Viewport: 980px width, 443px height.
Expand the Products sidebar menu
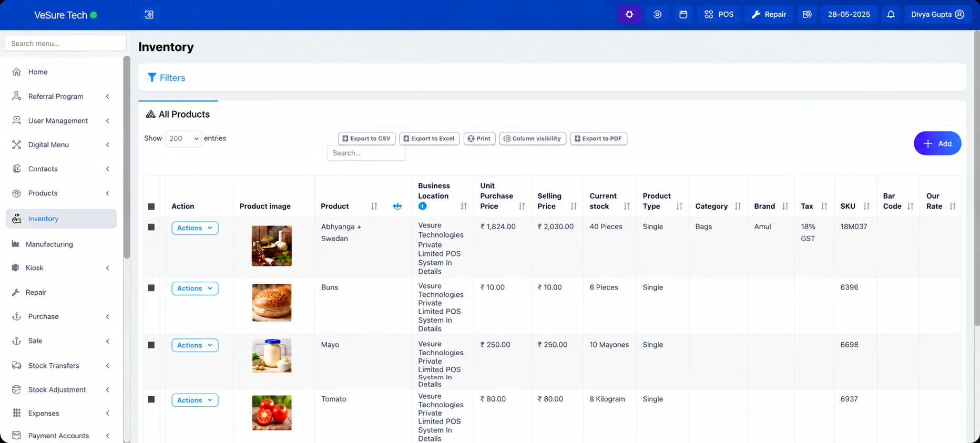[61, 193]
